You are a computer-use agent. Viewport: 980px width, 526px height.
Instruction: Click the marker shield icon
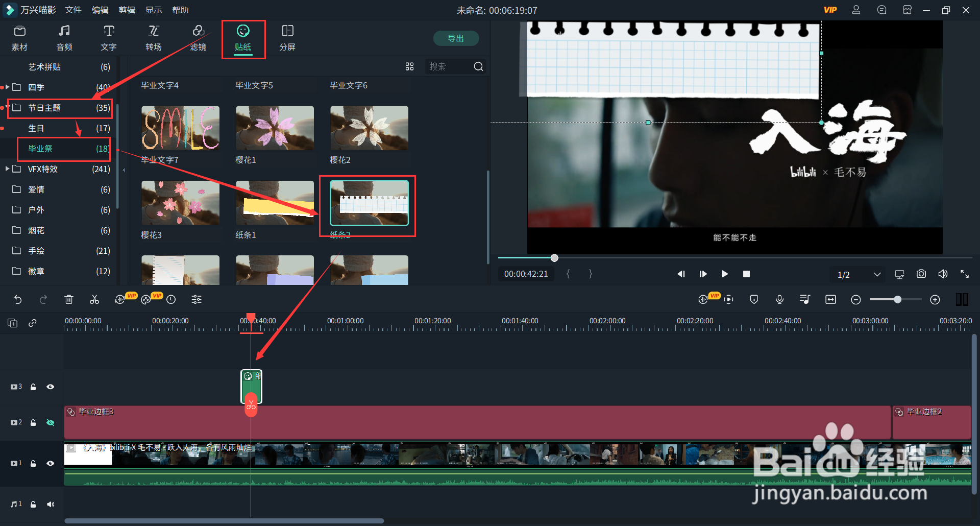click(x=754, y=300)
